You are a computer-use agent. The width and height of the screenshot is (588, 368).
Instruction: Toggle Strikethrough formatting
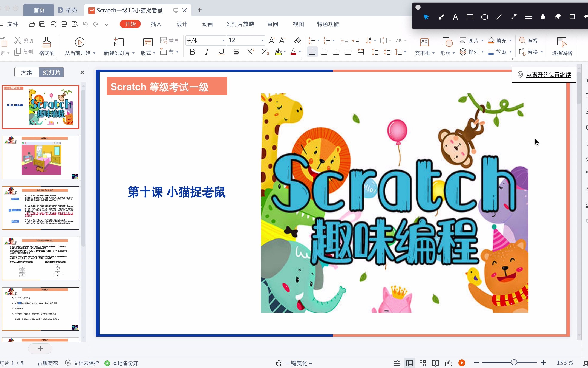pos(236,52)
